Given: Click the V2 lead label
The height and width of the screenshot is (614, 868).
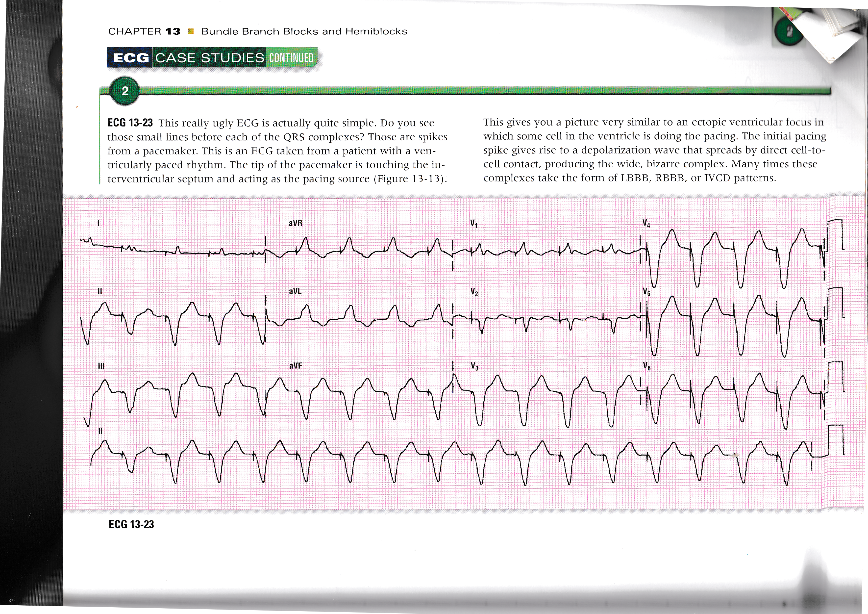Looking at the screenshot, I should click(474, 292).
